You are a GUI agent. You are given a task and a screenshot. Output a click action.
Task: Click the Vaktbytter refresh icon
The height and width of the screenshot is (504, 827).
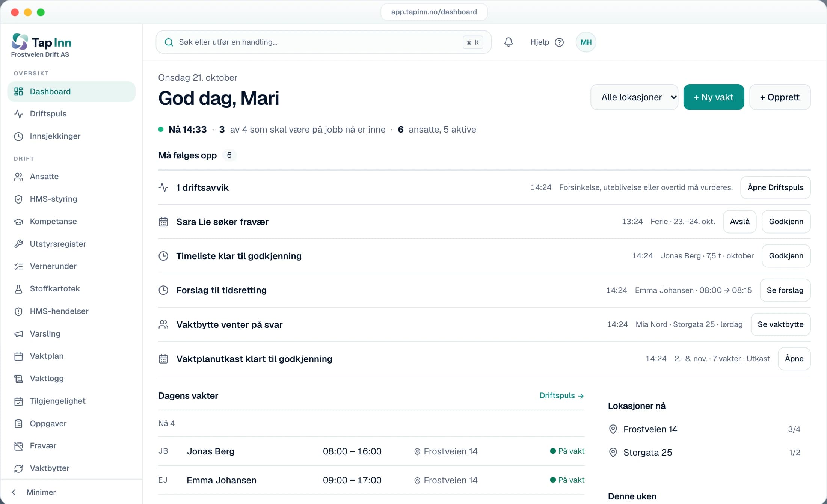18,468
